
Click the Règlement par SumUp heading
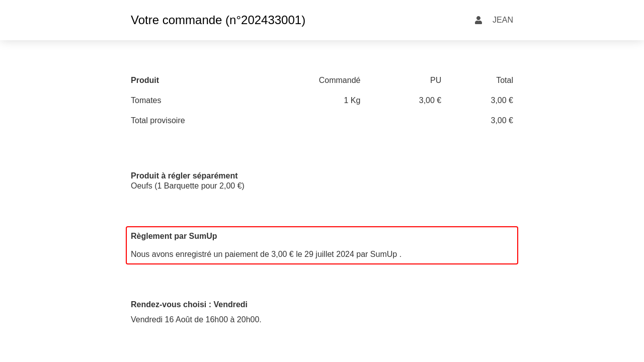[174, 236]
